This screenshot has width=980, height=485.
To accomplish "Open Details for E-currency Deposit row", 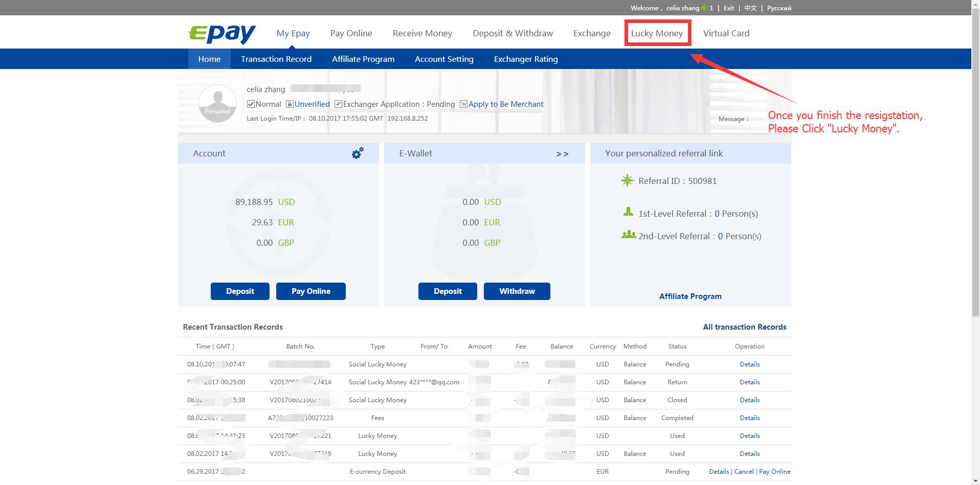I will click(719, 472).
